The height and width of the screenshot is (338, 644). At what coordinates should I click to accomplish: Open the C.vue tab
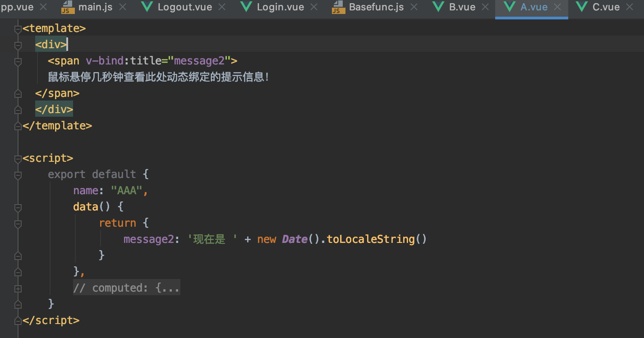pyautogui.click(x=606, y=7)
